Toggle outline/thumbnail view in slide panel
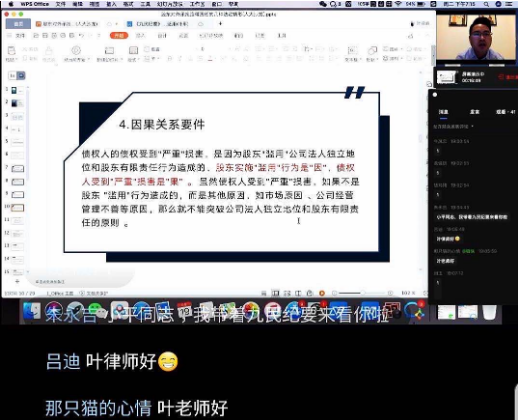The height and width of the screenshot is (420, 520). [12, 76]
